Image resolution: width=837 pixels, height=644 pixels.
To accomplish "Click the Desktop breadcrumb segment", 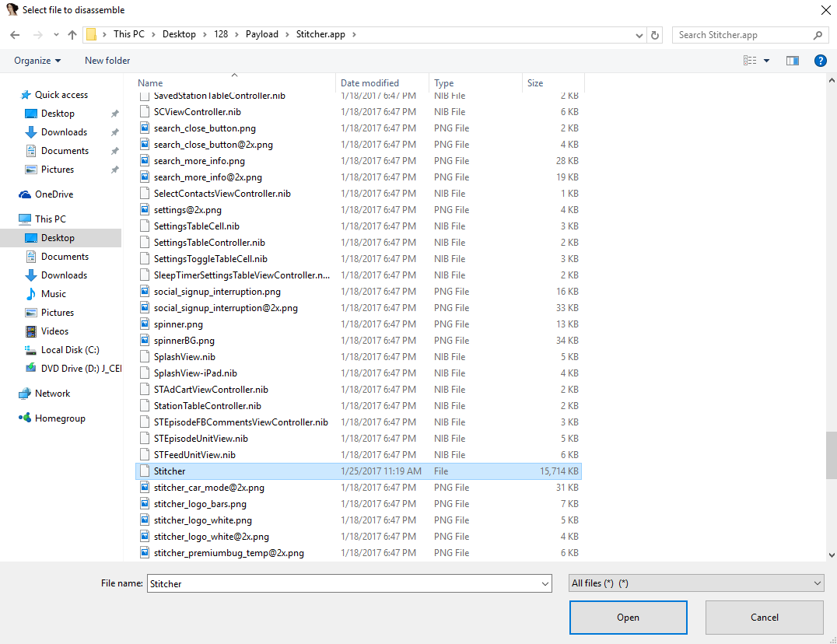I will [x=179, y=34].
